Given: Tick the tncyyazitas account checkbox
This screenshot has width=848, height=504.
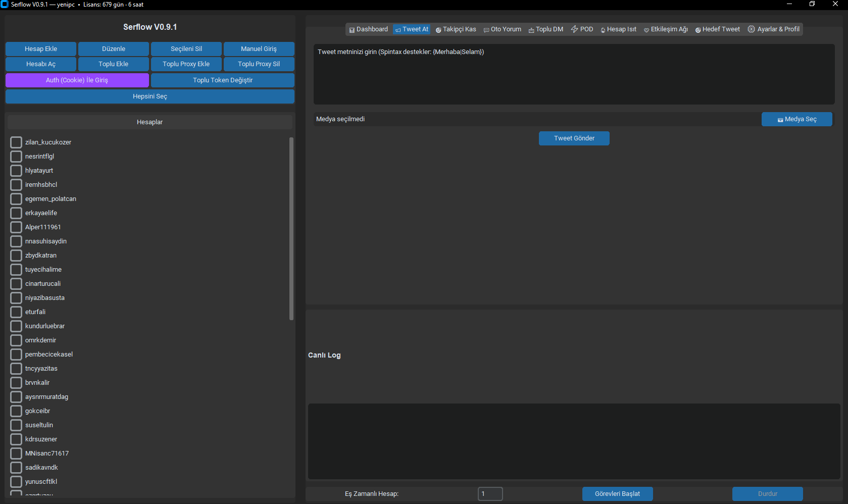Looking at the screenshot, I should tap(16, 369).
